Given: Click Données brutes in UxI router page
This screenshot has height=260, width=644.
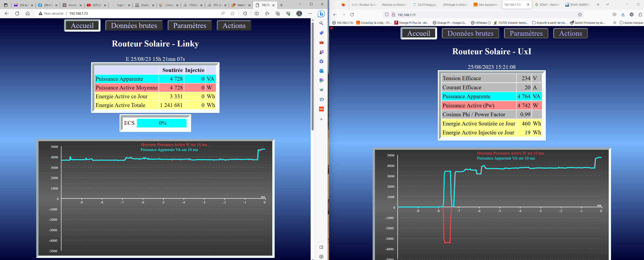Looking at the screenshot, I should coord(470,33).
